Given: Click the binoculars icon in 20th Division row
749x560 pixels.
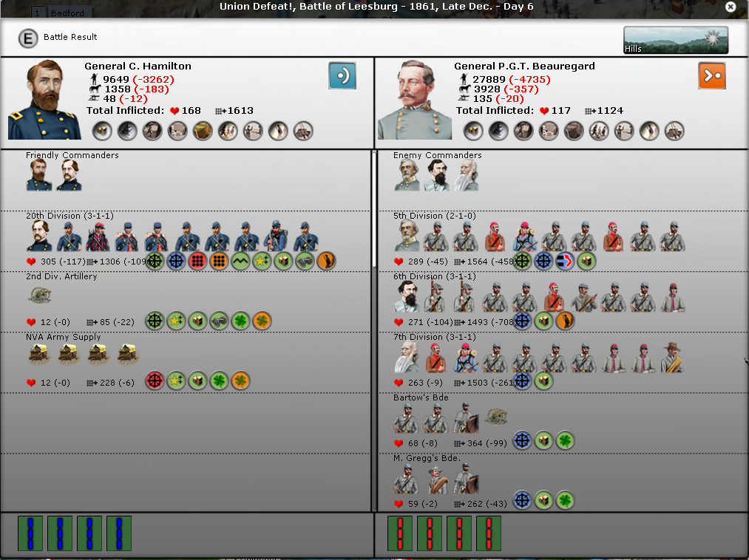Looking at the screenshot, I should coord(305,261).
